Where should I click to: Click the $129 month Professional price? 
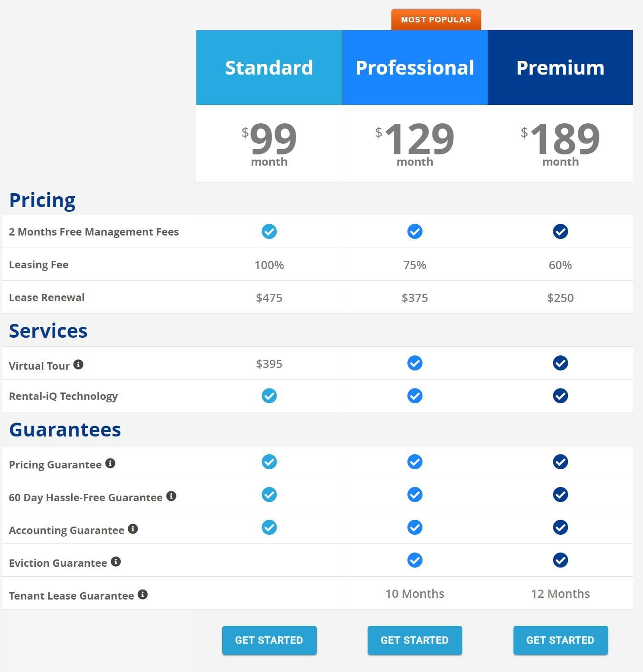tap(415, 143)
